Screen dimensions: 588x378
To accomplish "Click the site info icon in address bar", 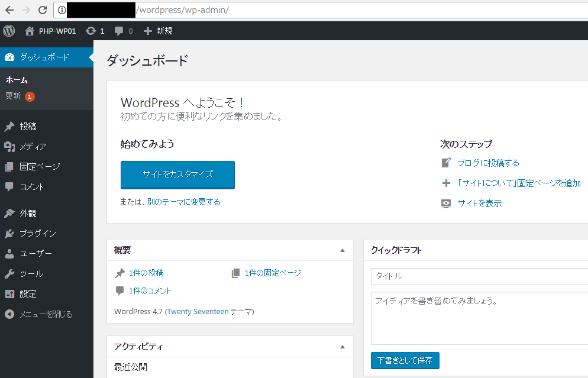I will click(x=62, y=10).
